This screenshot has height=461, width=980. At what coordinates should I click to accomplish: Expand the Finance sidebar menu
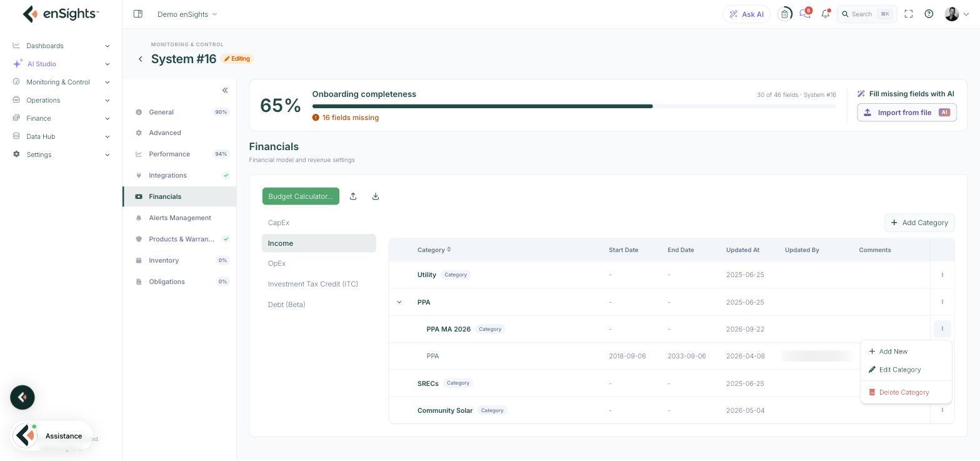pyautogui.click(x=61, y=118)
